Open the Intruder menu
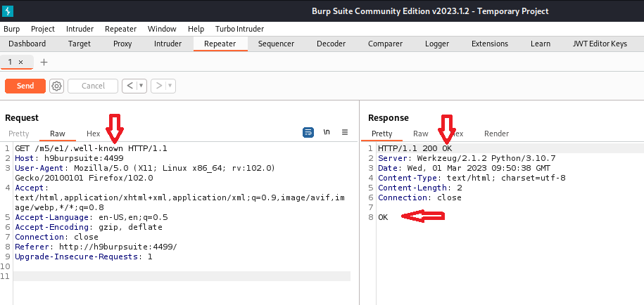Viewport: 644px width, 305px height. coord(80,29)
